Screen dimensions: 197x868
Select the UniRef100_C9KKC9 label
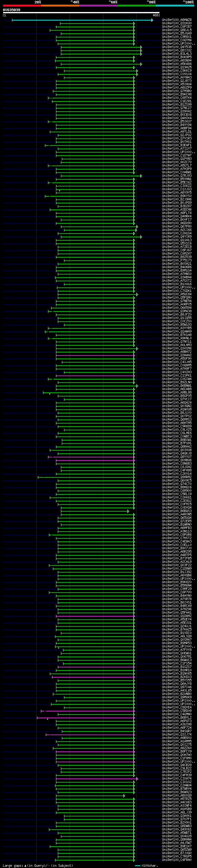coord(177,71)
